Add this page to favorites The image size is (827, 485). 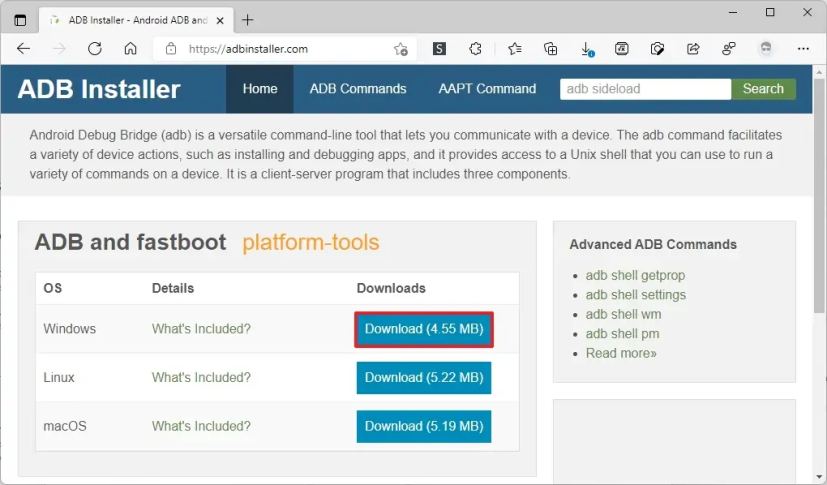[400, 49]
